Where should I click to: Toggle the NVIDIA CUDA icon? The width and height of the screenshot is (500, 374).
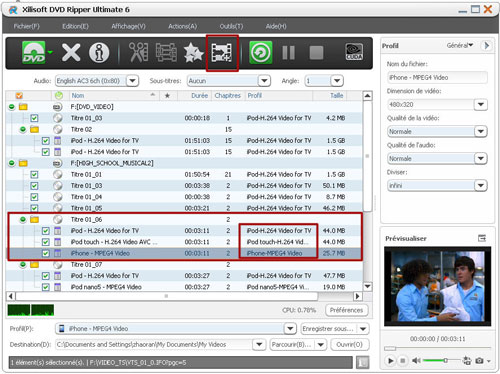pos(354,52)
